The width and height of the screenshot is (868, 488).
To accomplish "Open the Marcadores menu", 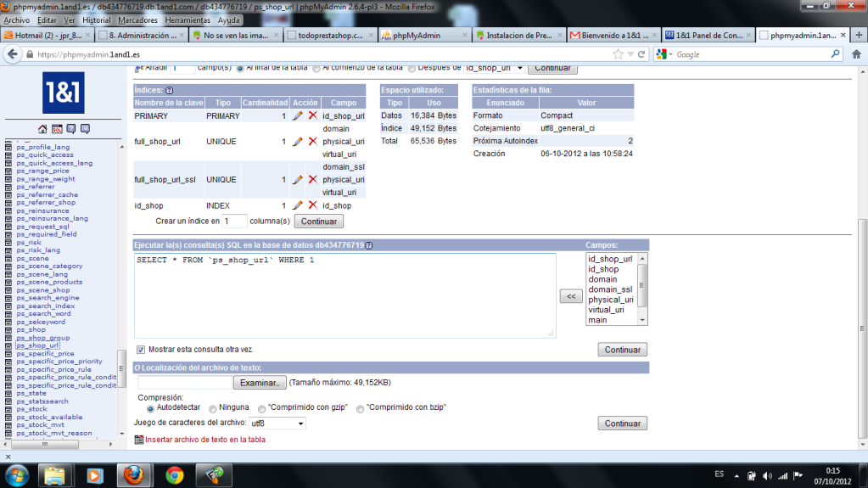I will click(x=137, y=20).
